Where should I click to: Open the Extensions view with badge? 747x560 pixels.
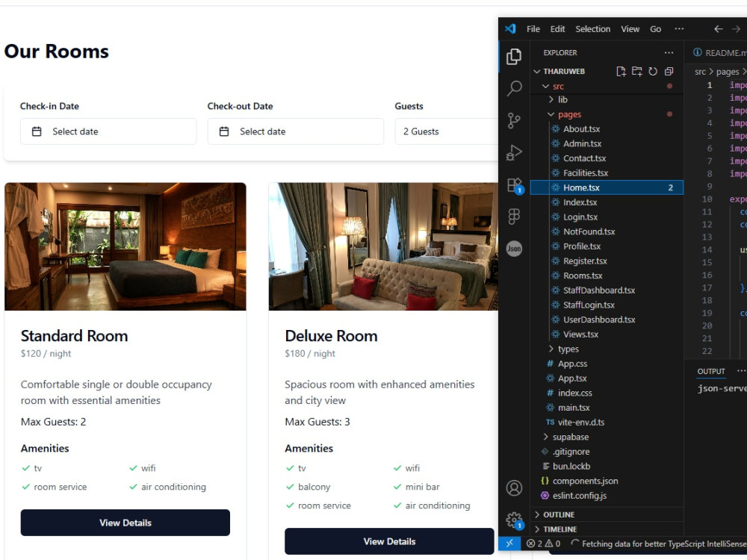(x=515, y=184)
